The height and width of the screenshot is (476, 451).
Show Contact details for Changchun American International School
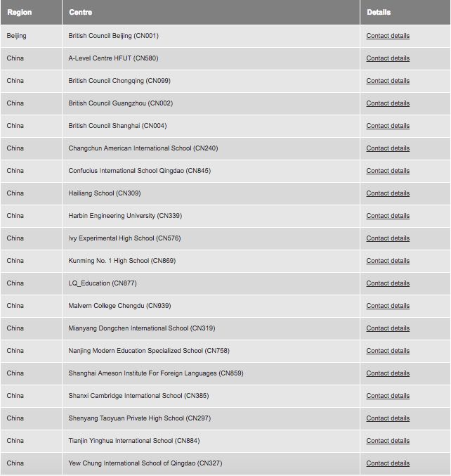388,148
